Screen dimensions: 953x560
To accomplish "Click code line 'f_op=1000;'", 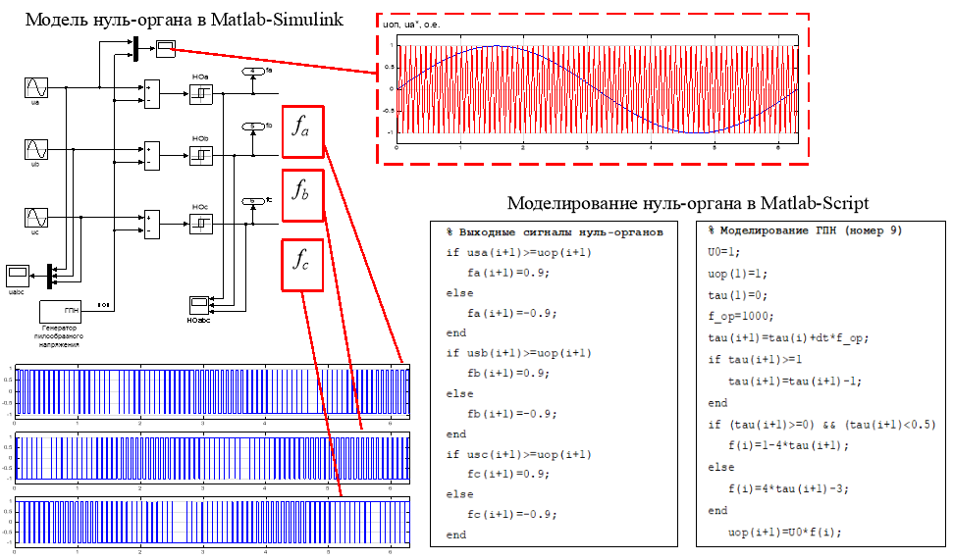I will click(740, 317).
